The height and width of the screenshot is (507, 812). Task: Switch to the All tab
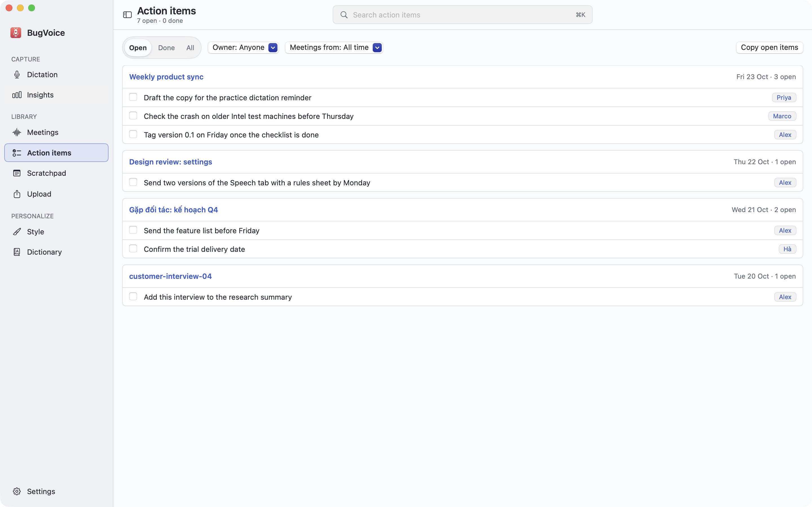pyautogui.click(x=190, y=48)
